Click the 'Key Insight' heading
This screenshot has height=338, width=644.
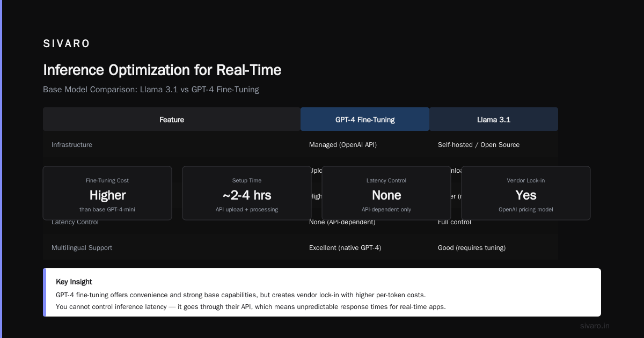point(74,282)
